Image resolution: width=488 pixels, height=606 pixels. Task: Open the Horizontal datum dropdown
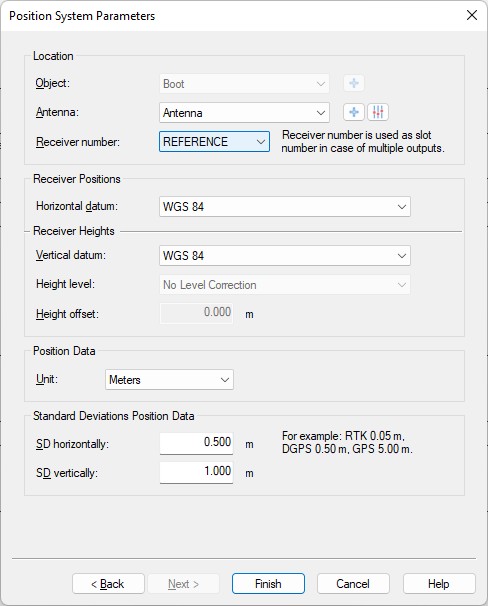pos(285,207)
